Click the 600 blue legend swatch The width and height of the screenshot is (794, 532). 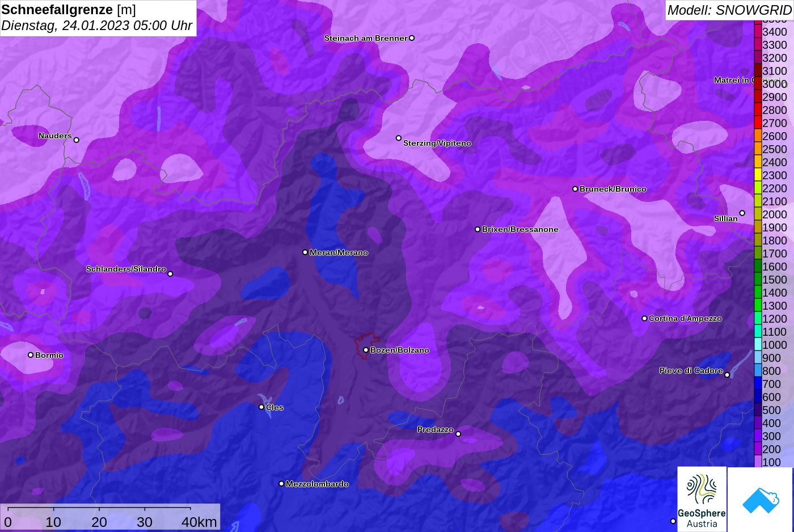[758, 396]
